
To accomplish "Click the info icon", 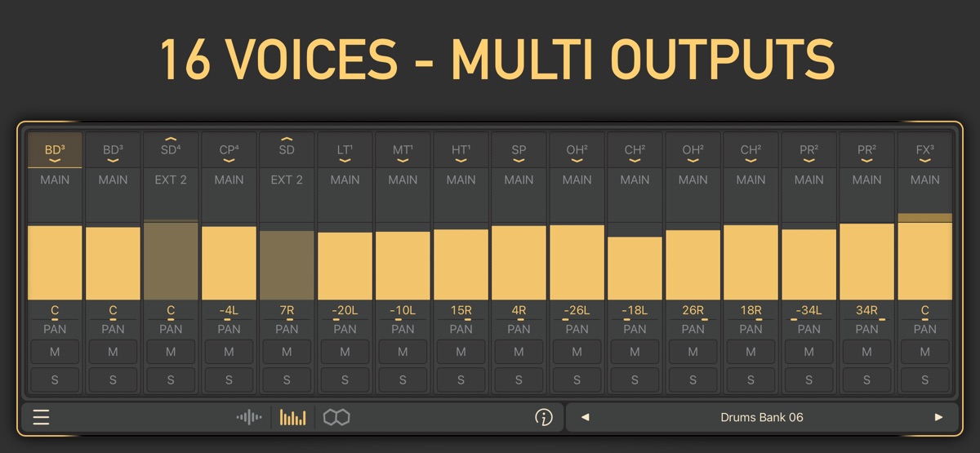I will [x=543, y=418].
